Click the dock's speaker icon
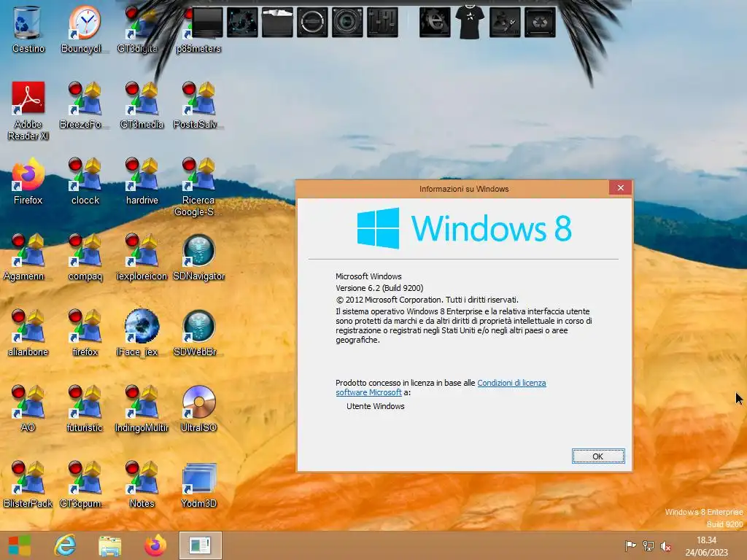The image size is (747, 560). (347, 22)
